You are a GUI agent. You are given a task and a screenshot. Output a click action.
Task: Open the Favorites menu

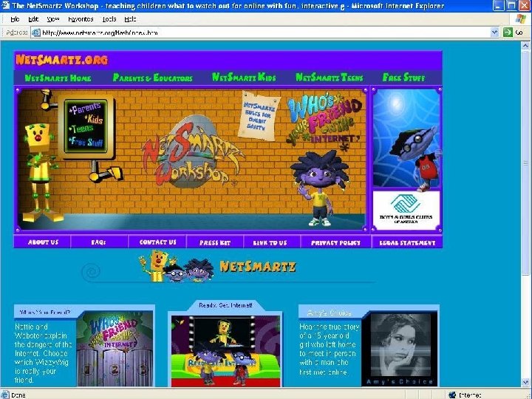tap(81, 19)
